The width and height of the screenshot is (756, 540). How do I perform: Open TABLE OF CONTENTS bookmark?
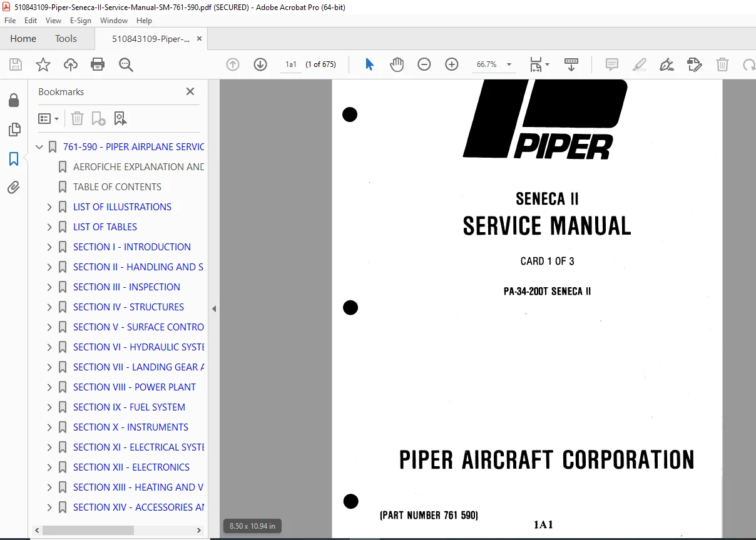pyautogui.click(x=117, y=187)
